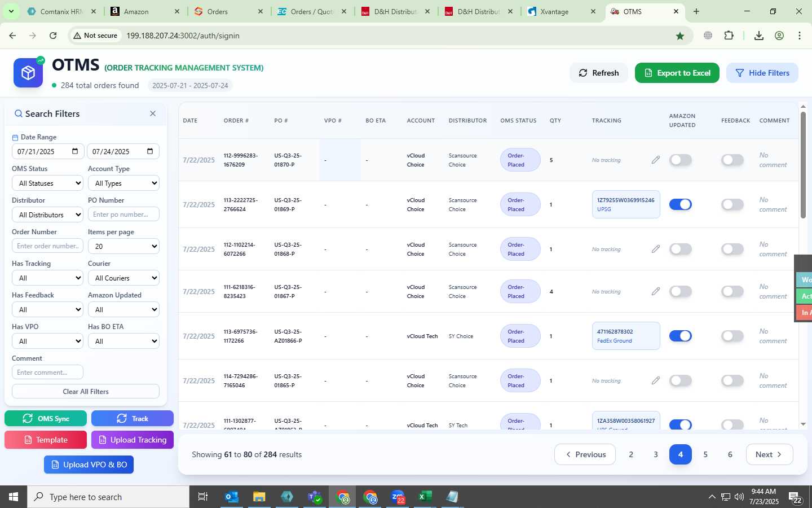Screen dimensions: 812x508
Task: Reload the browser page
Action: (x=53, y=36)
